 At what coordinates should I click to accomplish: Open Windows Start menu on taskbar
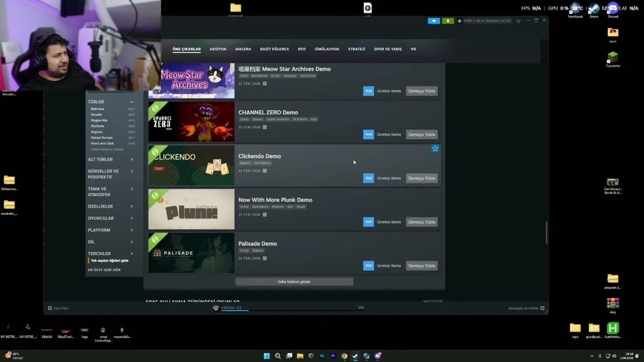pyautogui.click(x=267, y=356)
